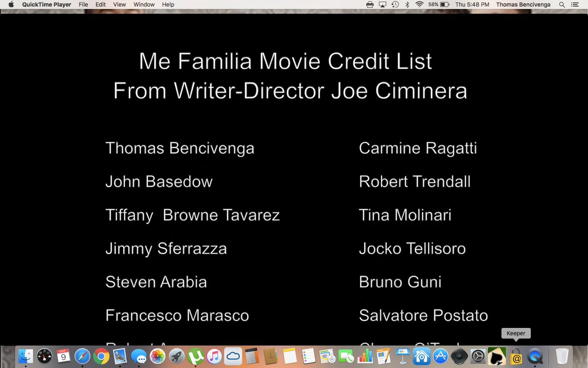This screenshot has width=588, height=368.
Task: Click the QuickTime Player Dock icon
Action: [x=535, y=357]
